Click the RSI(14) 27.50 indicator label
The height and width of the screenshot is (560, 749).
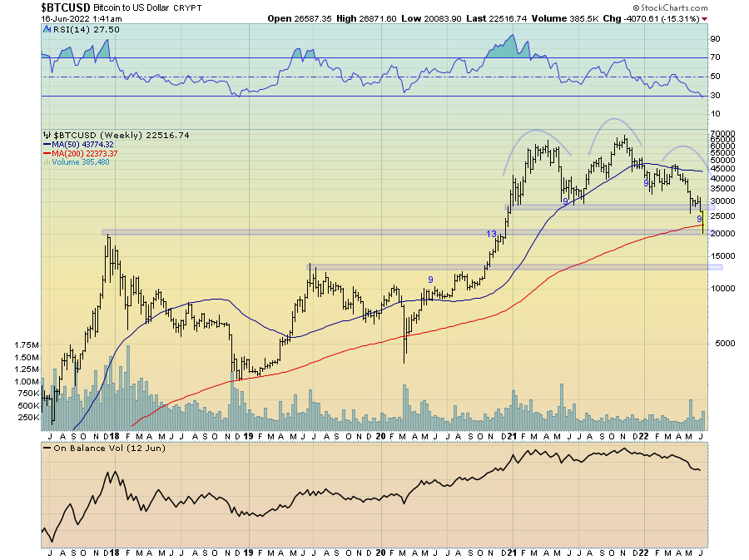86,30
